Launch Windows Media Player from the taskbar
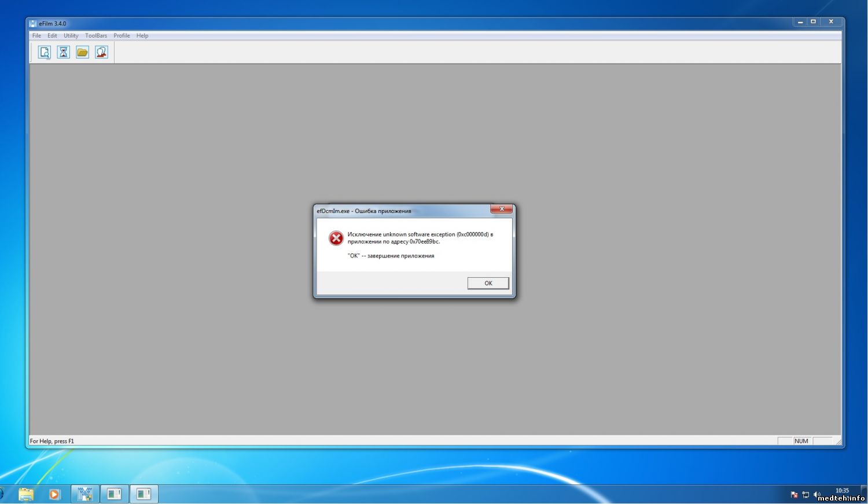868x504 pixels. pos(55,494)
